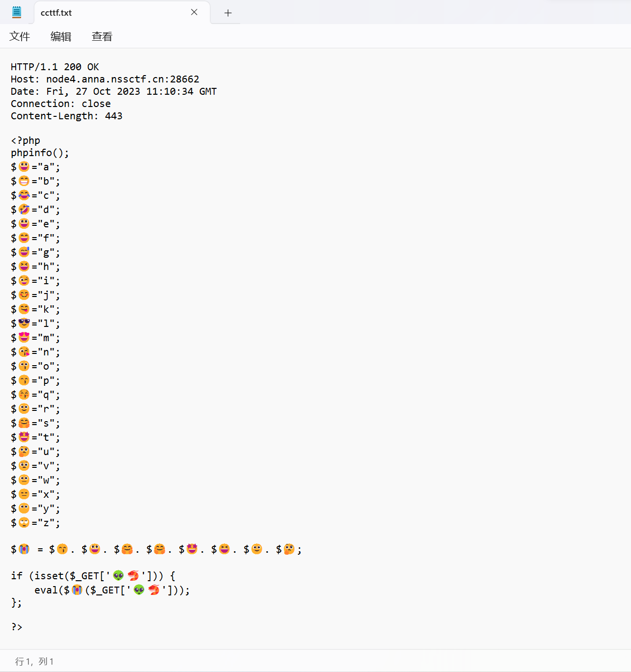Close the ccttf.txt tab

point(194,12)
